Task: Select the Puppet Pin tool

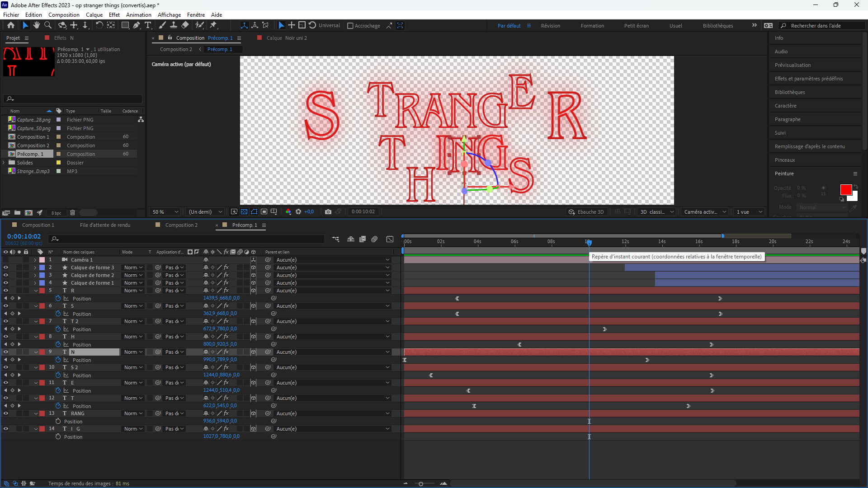Action: coord(213,25)
